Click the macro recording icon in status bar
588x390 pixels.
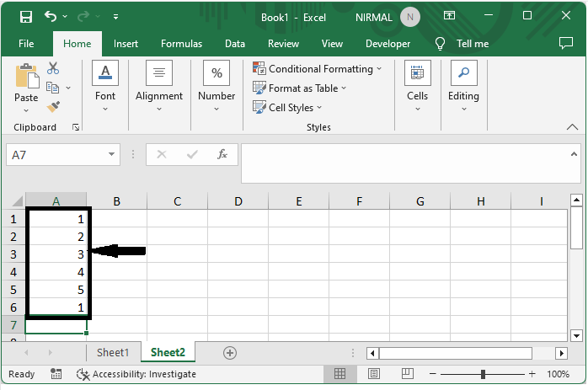(x=56, y=374)
